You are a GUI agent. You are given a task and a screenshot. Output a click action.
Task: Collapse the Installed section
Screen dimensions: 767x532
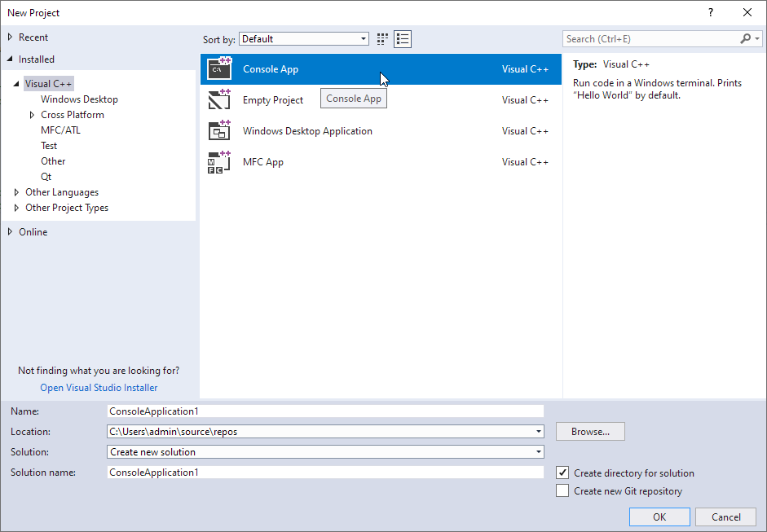[x=10, y=59]
